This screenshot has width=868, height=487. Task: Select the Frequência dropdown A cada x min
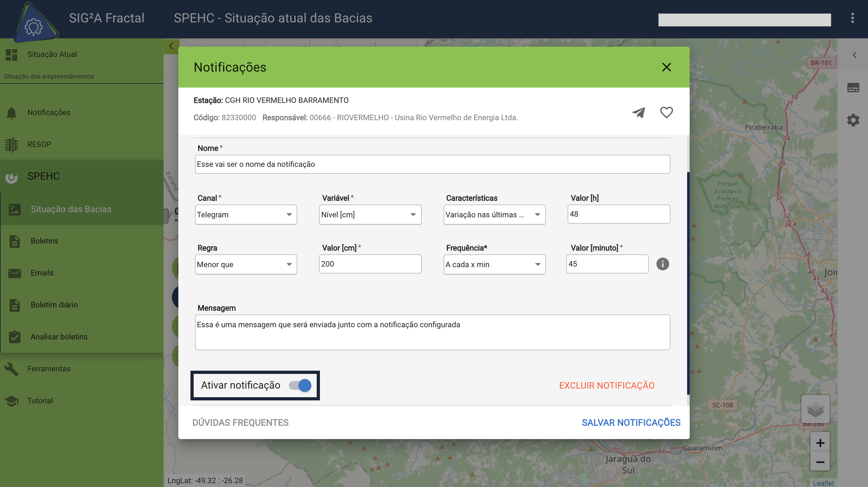(494, 265)
